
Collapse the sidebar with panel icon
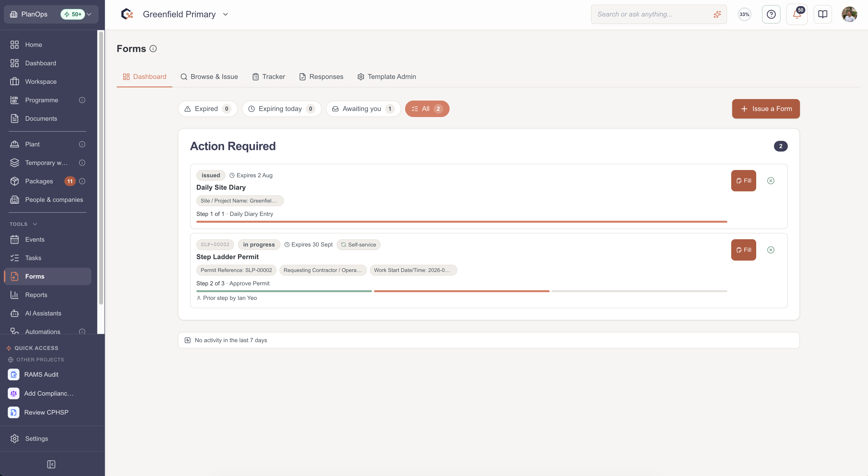(51, 464)
